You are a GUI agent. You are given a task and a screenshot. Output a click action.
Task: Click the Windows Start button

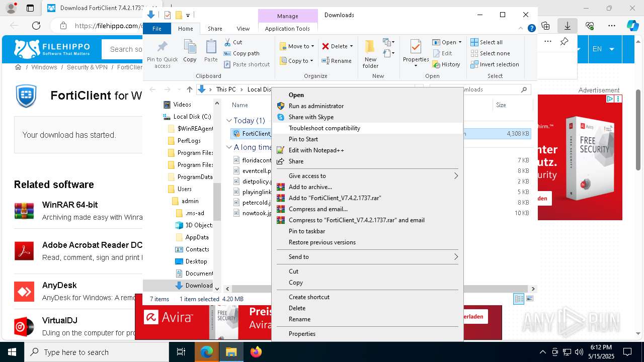pyautogui.click(x=12, y=352)
